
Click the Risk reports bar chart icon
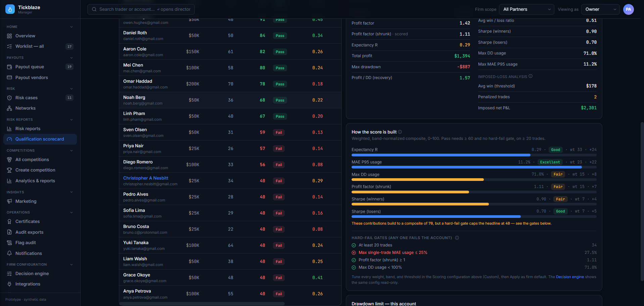tap(9, 129)
